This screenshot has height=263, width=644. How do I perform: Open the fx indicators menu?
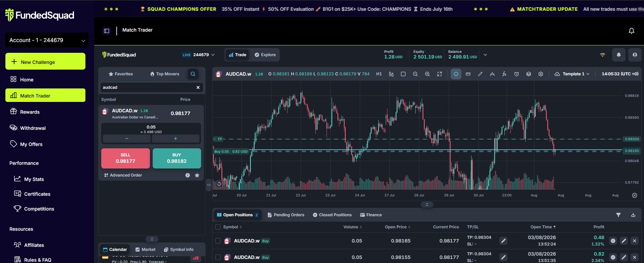pyautogui.click(x=504, y=74)
